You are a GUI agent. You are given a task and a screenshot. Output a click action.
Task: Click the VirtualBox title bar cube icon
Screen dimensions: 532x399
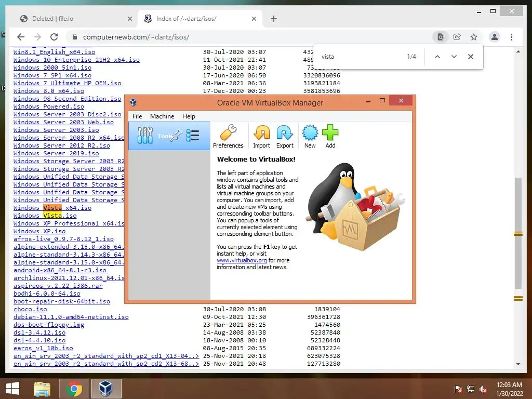134,102
